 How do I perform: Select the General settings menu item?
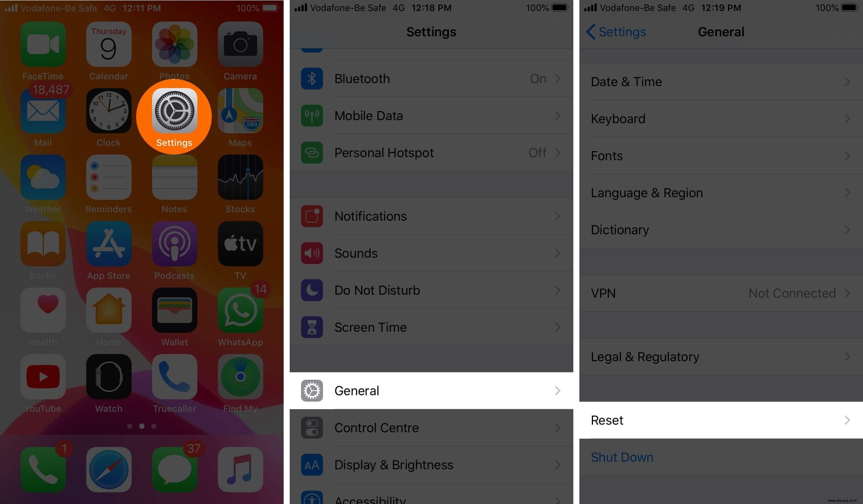431,391
